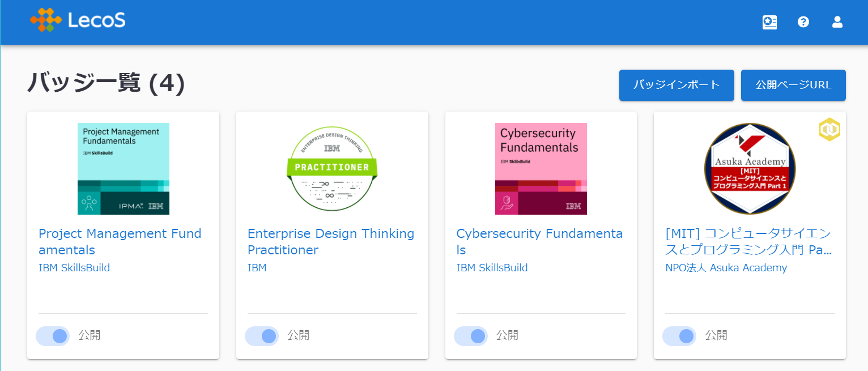Image resolution: width=868 pixels, height=371 pixels.
Task: Toggle 公開 switch for Cybersecurity Fundamentals
Action: pyautogui.click(x=471, y=336)
